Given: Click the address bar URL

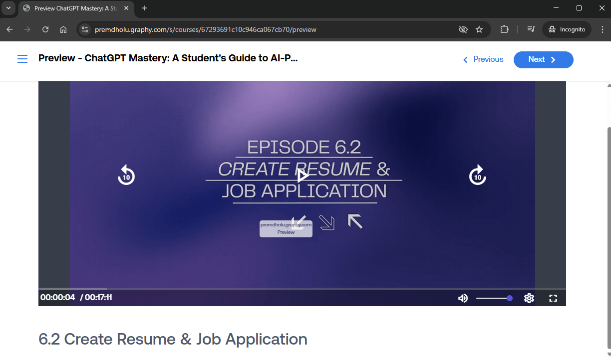Looking at the screenshot, I should pos(205,29).
